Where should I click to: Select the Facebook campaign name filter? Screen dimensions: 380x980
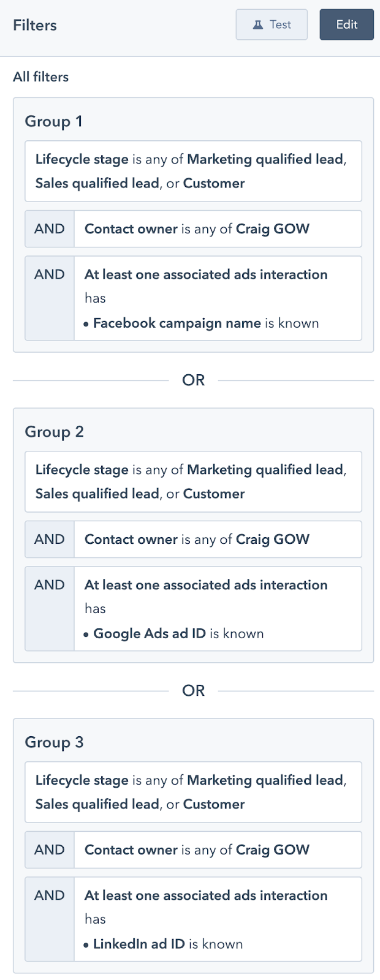coord(218,298)
